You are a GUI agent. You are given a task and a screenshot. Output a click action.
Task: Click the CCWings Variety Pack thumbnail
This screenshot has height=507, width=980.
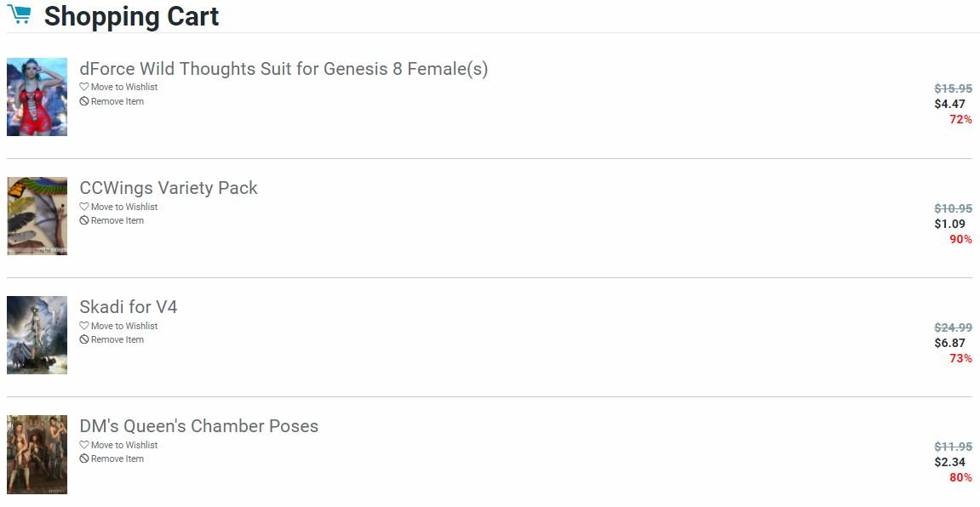pyautogui.click(x=37, y=216)
